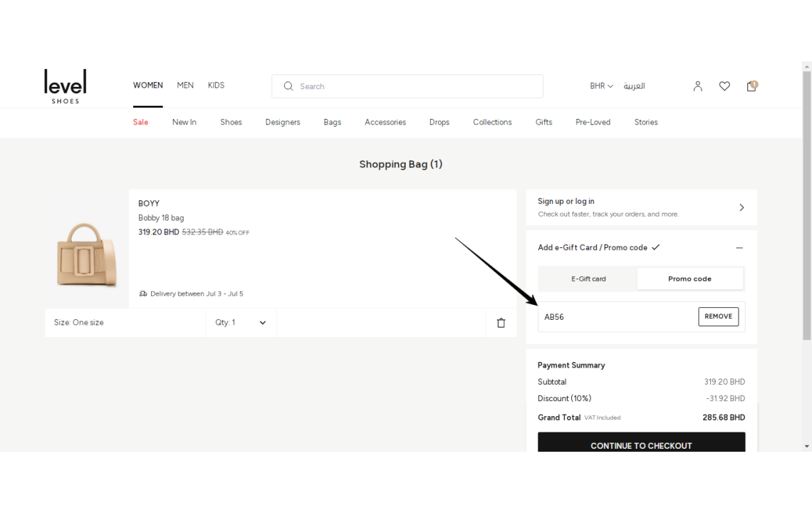Open the Stories menu
The image size is (812, 513).
click(646, 123)
